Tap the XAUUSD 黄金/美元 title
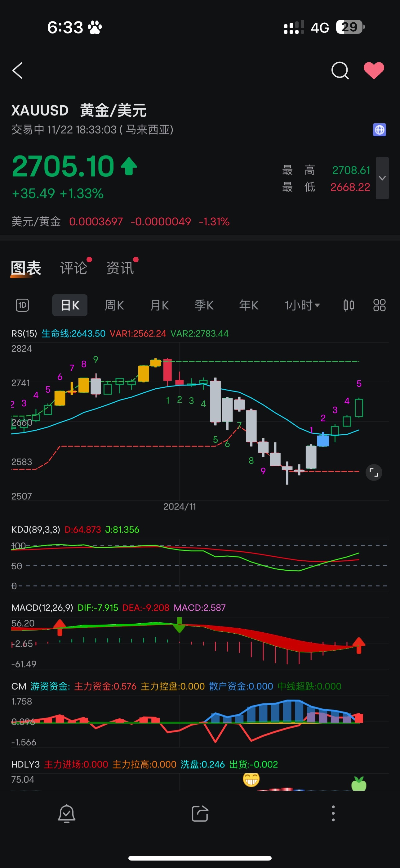This screenshot has width=400, height=868. click(79, 111)
